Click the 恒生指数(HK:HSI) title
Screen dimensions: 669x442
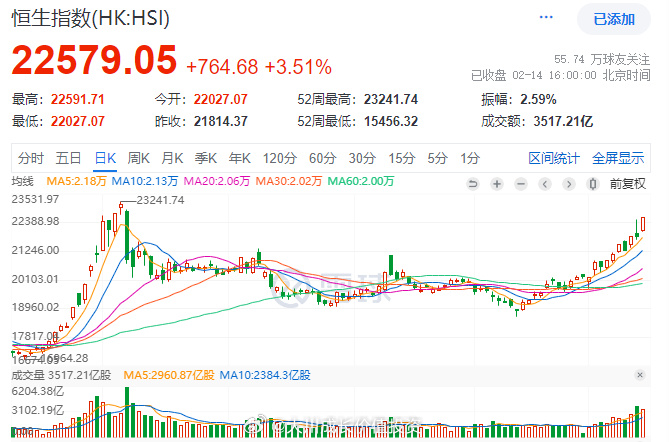coord(90,19)
